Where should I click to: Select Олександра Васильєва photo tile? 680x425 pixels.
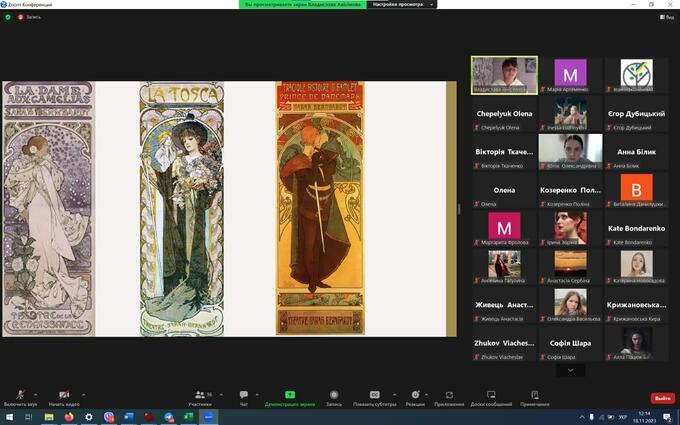pyautogui.click(x=570, y=305)
